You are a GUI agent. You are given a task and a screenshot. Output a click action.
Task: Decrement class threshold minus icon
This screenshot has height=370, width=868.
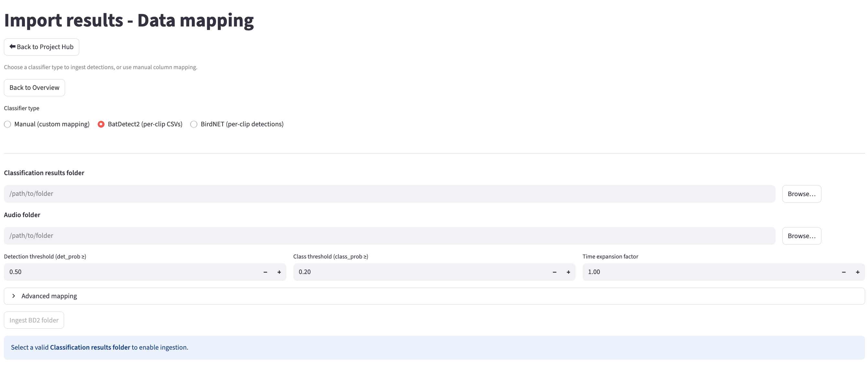point(554,272)
